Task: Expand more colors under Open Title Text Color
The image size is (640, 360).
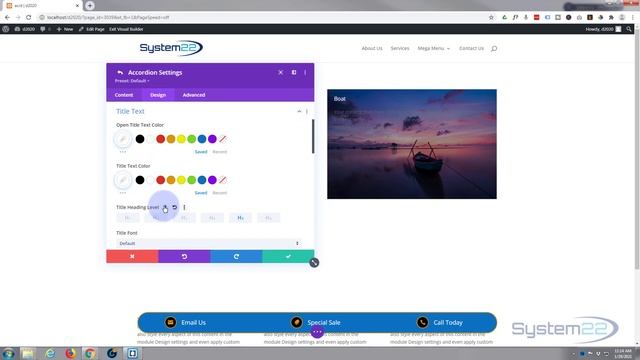Action: pyautogui.click(x=123, y=152)
